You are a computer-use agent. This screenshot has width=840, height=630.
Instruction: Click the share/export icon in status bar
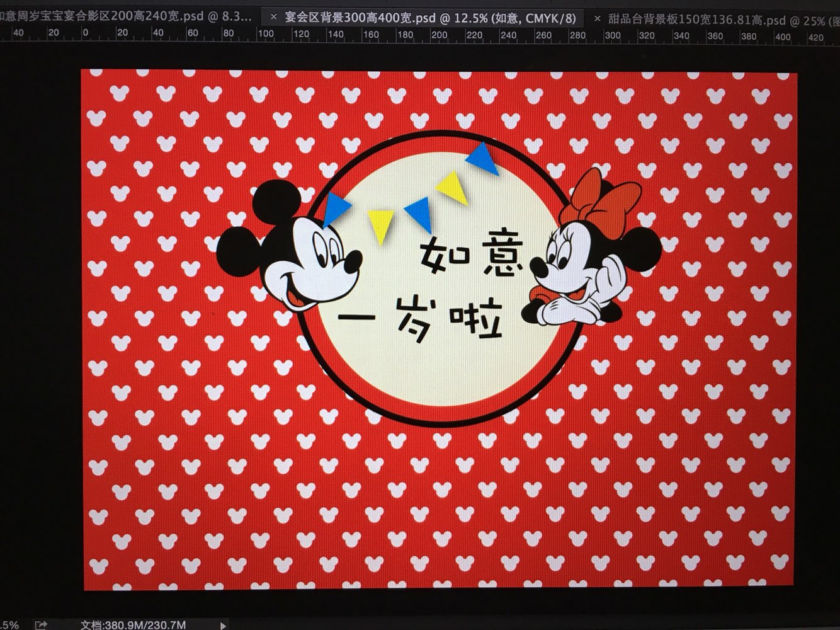click(41, 624)
